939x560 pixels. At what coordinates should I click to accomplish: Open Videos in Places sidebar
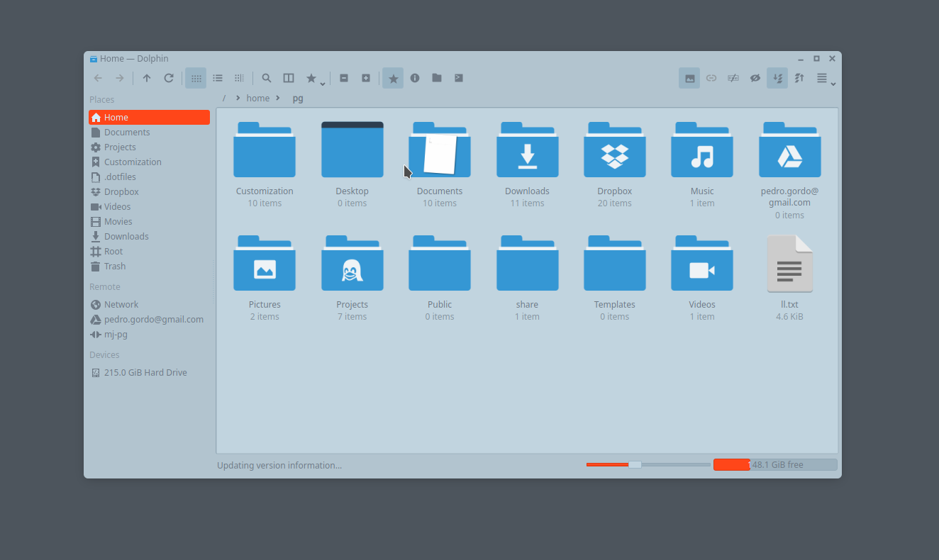149,207
